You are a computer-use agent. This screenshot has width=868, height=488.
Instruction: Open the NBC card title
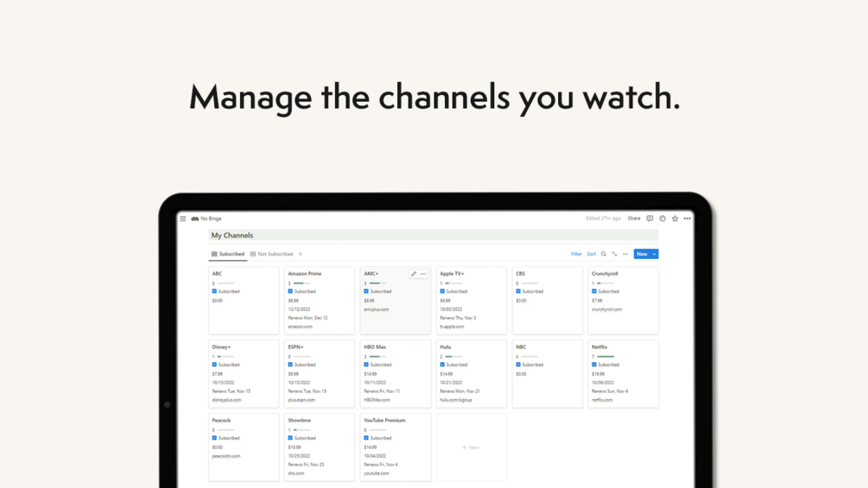[521, 347]
